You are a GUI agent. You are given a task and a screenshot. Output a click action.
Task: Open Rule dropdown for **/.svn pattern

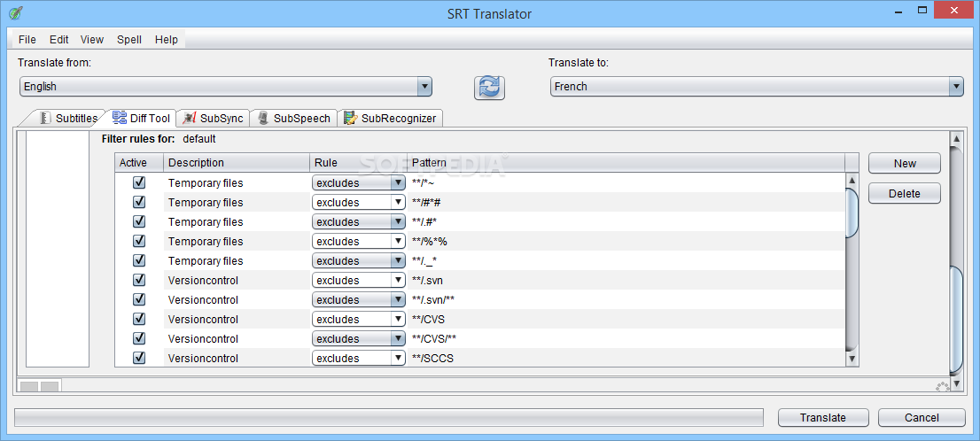pyautogui.click(x=359, y=280)
